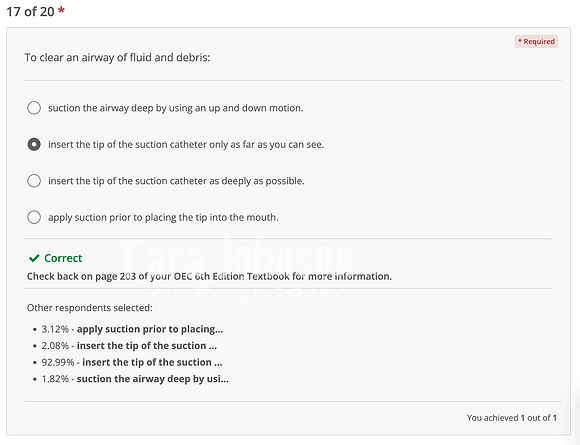
Task: Click answer text 'suction the airway deep by using'
Action: [x=176, y=108]
